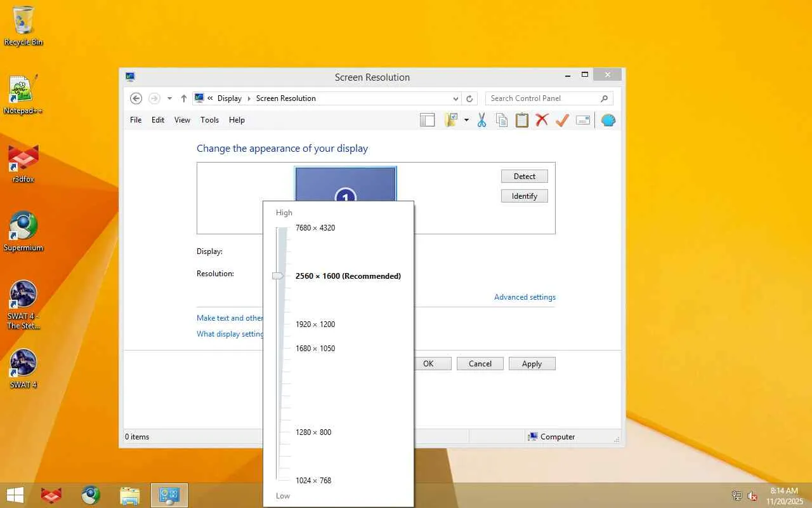This screenshot has height=508, width=812.
Task: Click the red X Delete toolbar icon
Action: coord(542,120)
